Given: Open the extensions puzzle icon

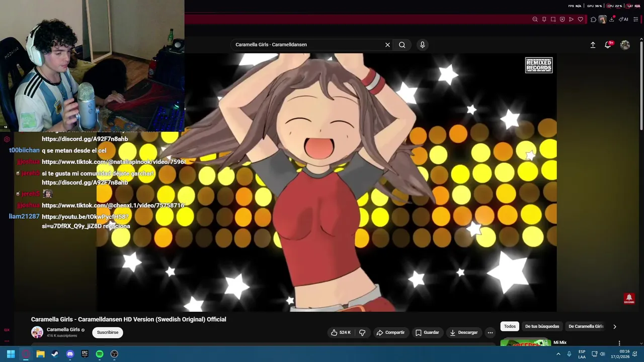Looking at the screenshot, I should point(593,20).
